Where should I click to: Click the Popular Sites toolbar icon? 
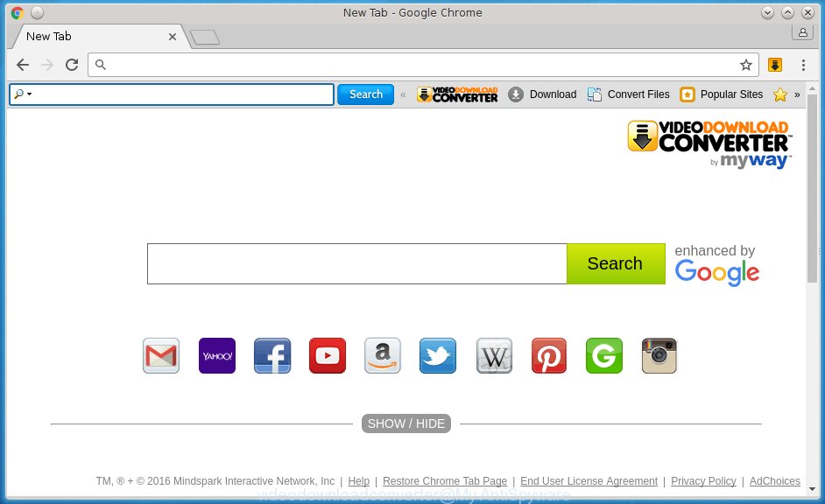point(687,94)
